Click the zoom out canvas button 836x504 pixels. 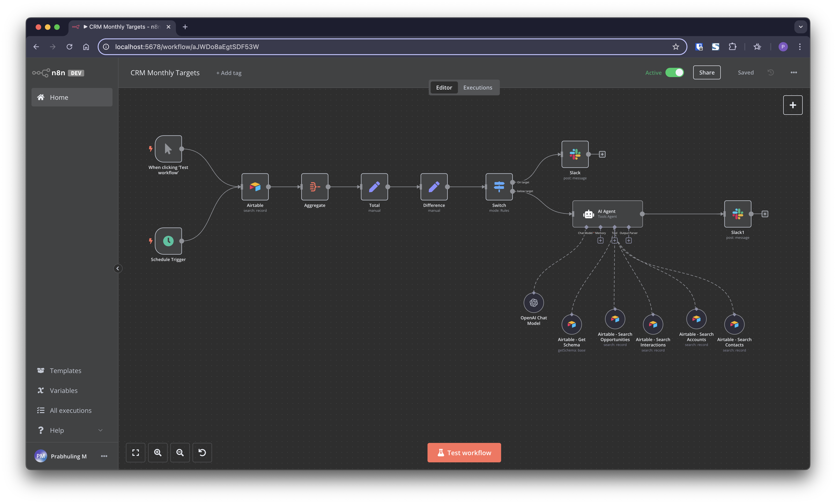pyautogui.click(x=180, y=452)
